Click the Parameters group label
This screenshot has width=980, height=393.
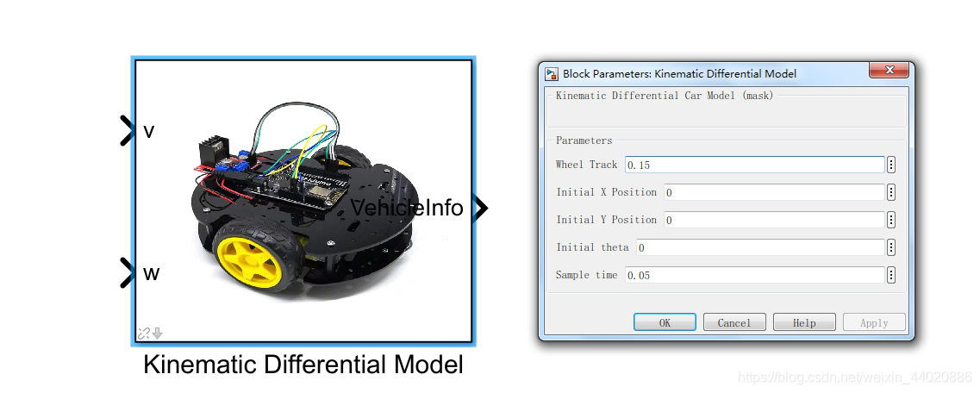point(584,140)
